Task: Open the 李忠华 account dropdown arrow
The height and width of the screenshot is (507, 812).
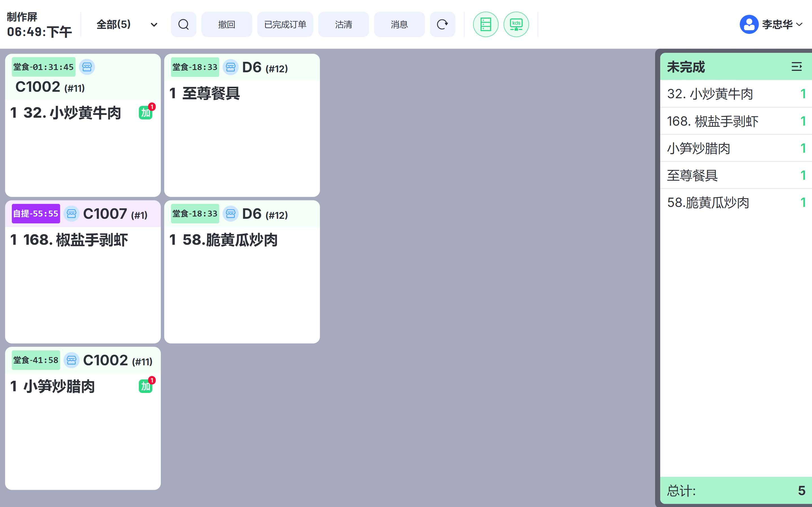Action: click(800, 25)
